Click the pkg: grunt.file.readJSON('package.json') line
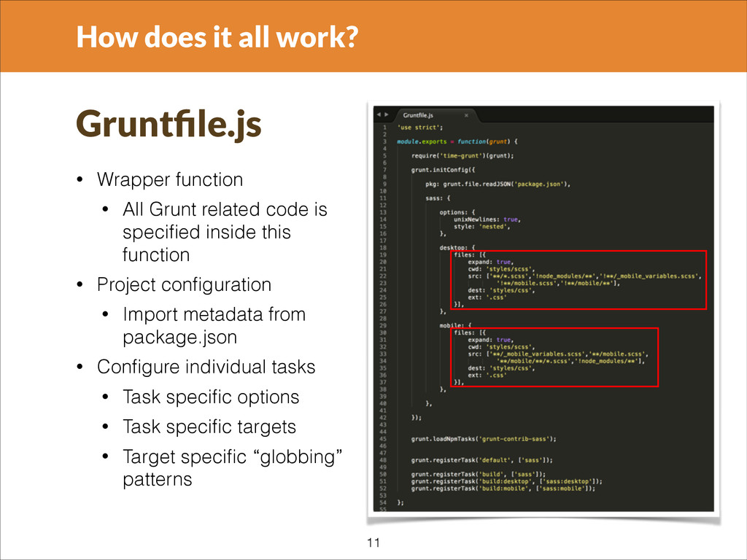 pyautogui.click(x=498, y=184)
